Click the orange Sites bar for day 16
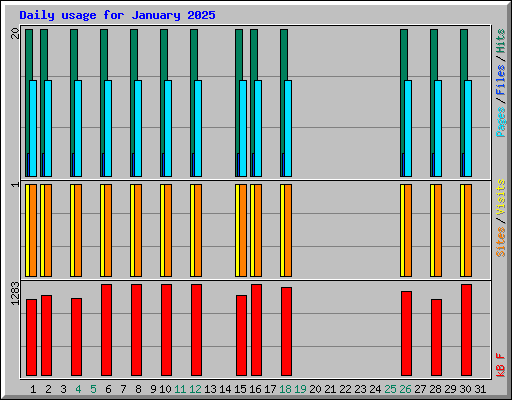The width and height of the screenshot is (512, 400). click(x=258, y=230)
